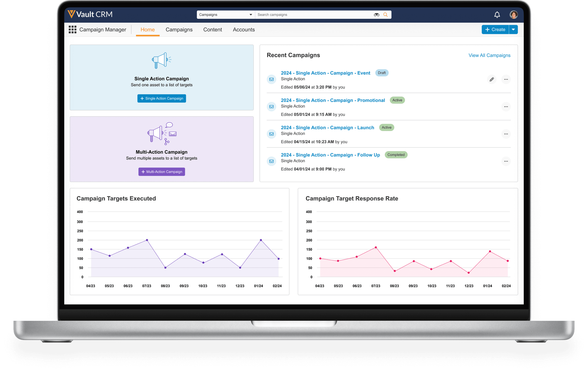Screen dimensions: 588x372
Task: Click the orange magnifier search icon
Action: pyautogui.click(x=385, y=15)
